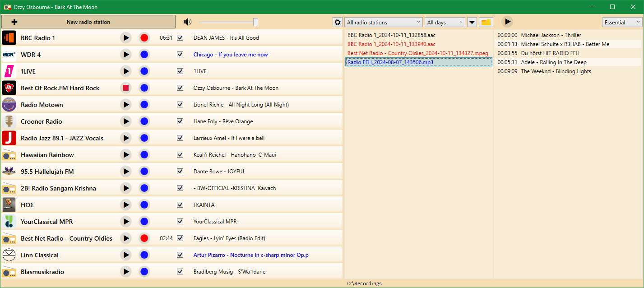Record Crooner Radio
This screenshot has height=288, width=644.
click(x=144, y=121)
